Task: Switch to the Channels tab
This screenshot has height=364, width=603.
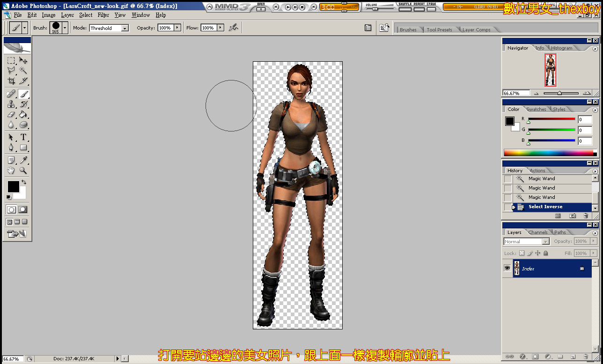Action: coord(538,233)
